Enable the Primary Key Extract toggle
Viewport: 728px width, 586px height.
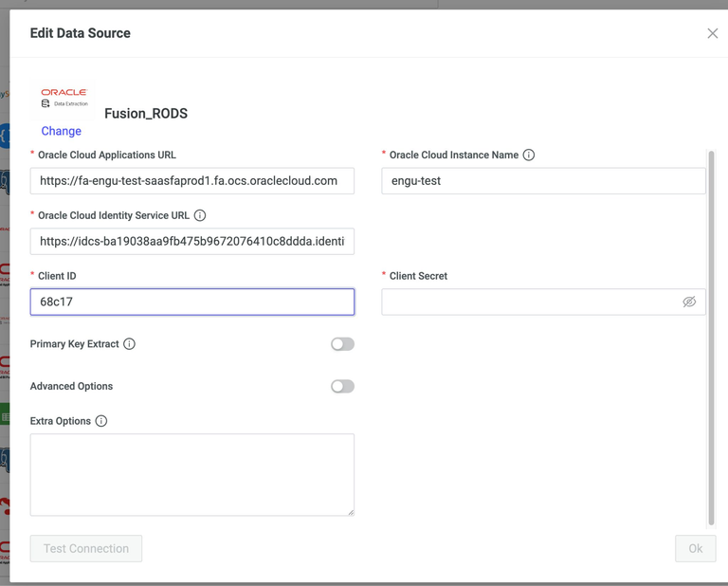pyautogui.click(x=342, y=344)
